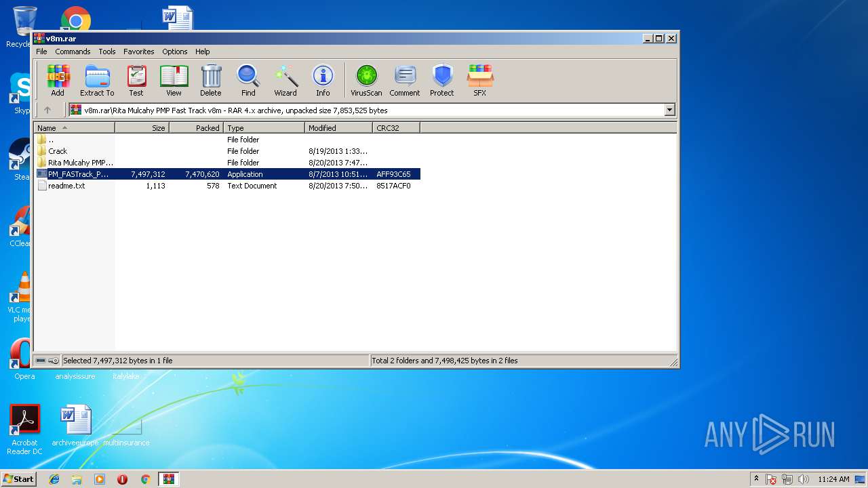Open the media player taskbar icon

tap(100, 479)
